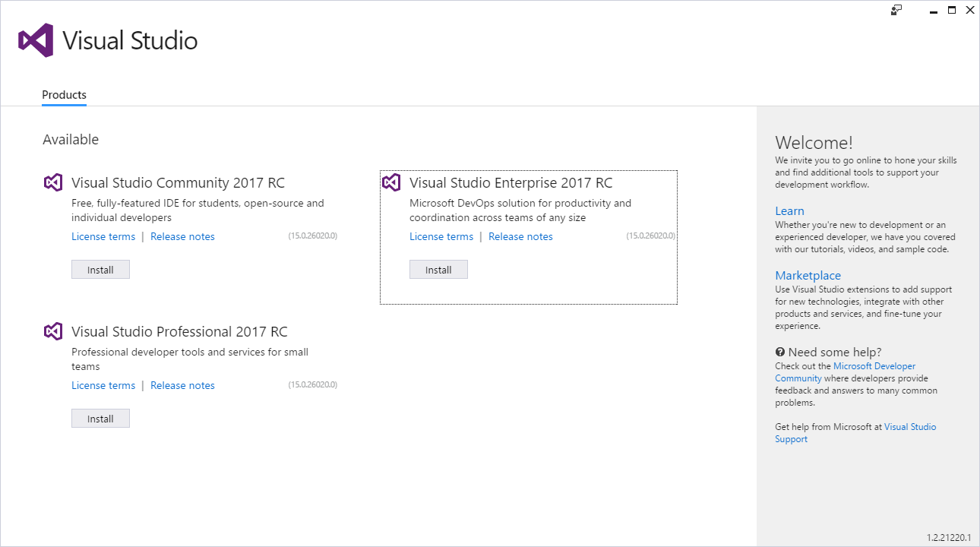Open the Learn link in Welcome panel
Viewport: 980px width, 547px height.
tap(789, 211)
